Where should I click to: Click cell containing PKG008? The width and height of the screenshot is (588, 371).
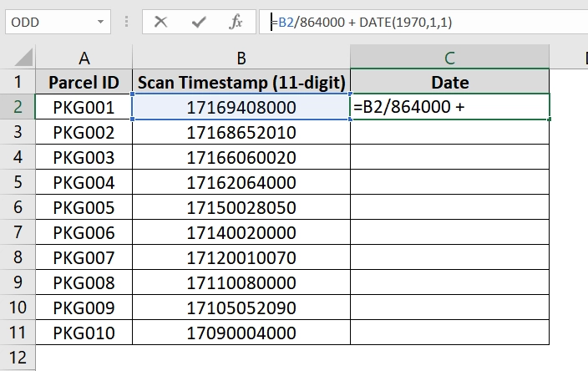click(84, 282)
